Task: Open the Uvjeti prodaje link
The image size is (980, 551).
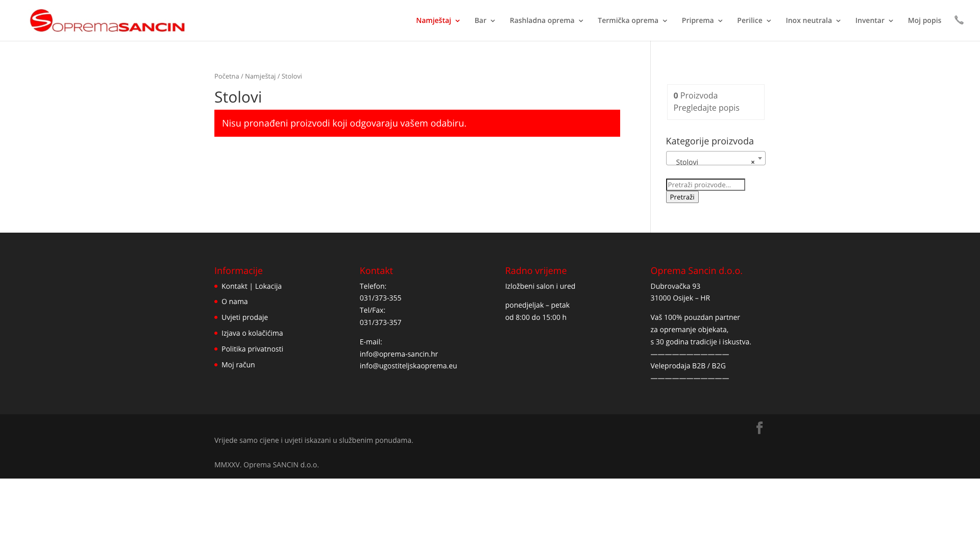Action: pos(244,317)
